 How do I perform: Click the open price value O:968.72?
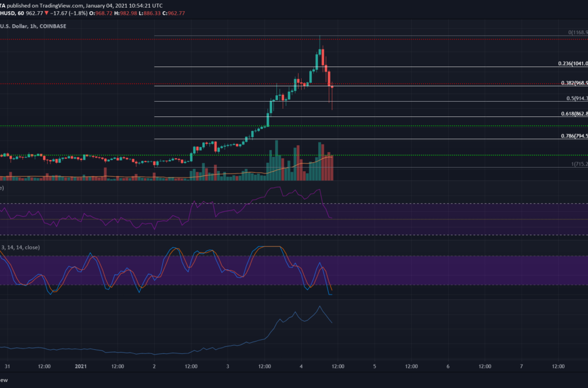101,13
